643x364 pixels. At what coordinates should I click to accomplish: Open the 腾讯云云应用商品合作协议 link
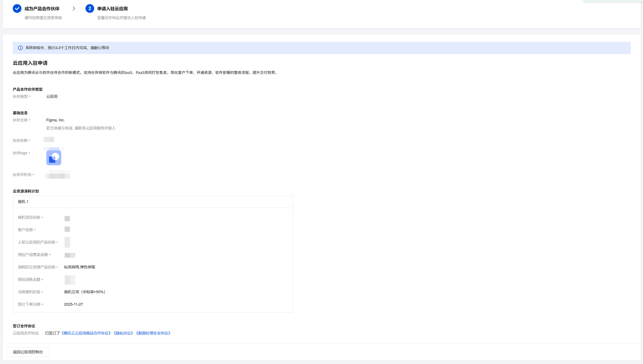86,333
